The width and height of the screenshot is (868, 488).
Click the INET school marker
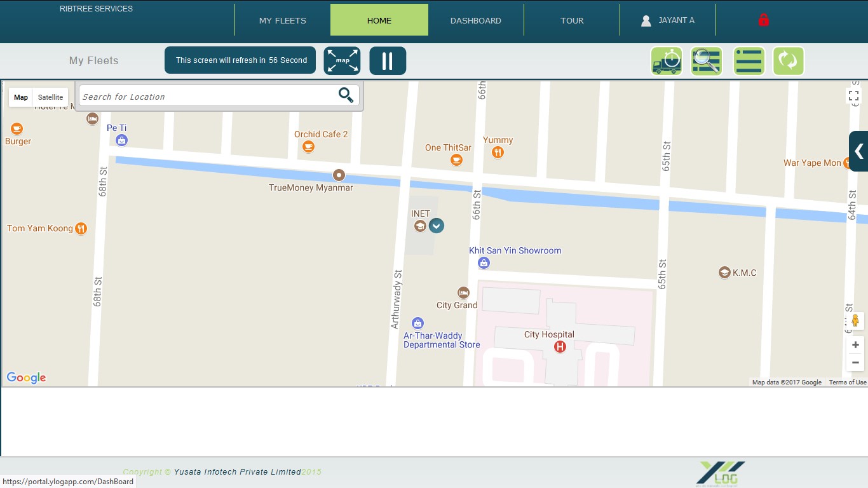point(420,226)
